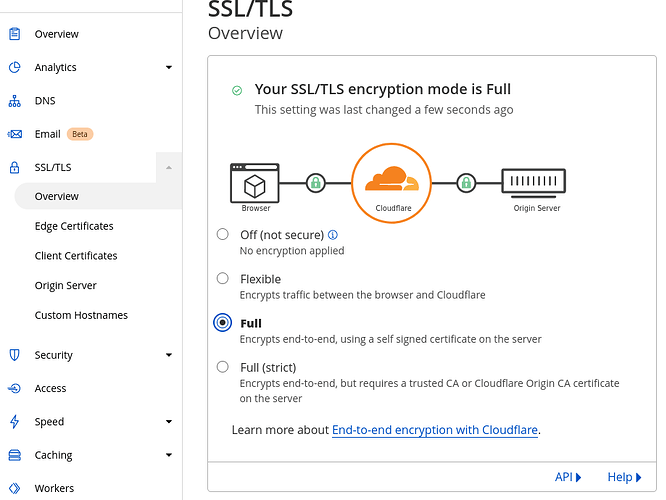Click the Caching sidebar label
The width and height of the screenshot is (666, 500).
pos(53,455)
